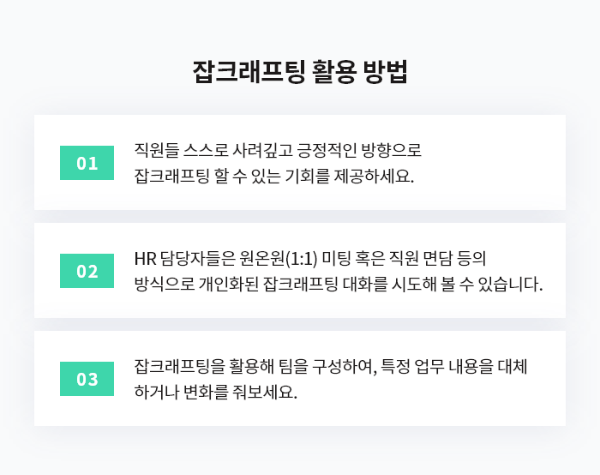Click 특정 업무 내용을 대체 in card 03
The image size is (600, 475).
tap(454, 366)
